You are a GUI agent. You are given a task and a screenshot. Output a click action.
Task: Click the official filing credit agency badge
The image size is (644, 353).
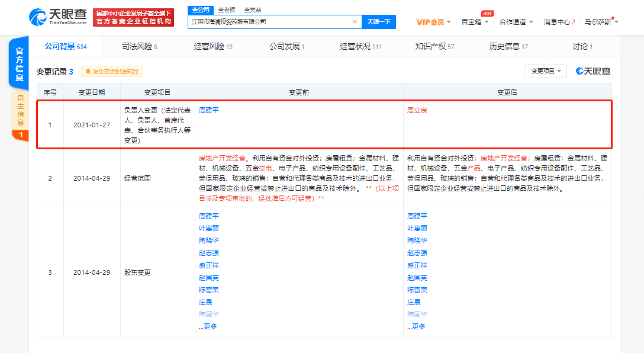pos(133,17)
